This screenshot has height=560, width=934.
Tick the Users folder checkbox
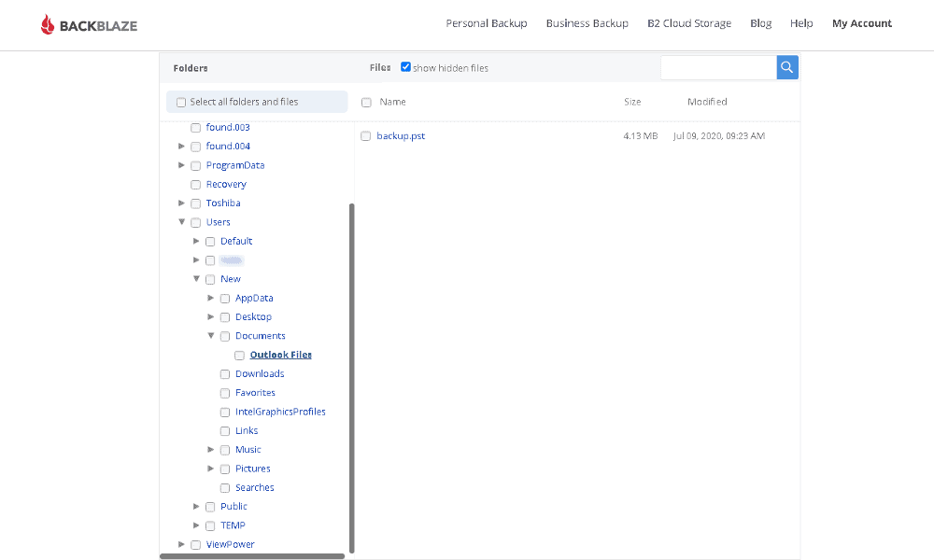point(195,222)
